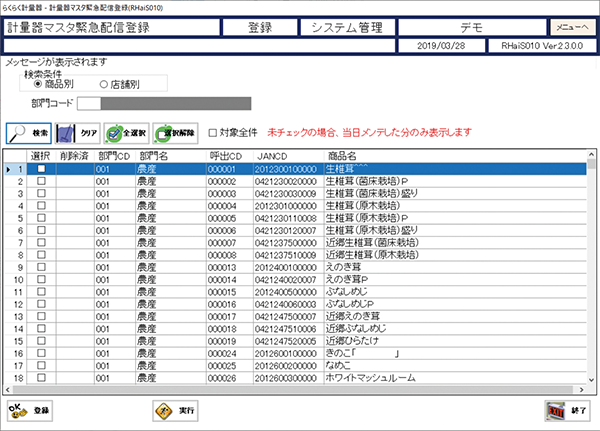600x431 pixels.
Task: Enable the 対象全件 checkbox
Action: pyautogui.click(x=212, y=132)
